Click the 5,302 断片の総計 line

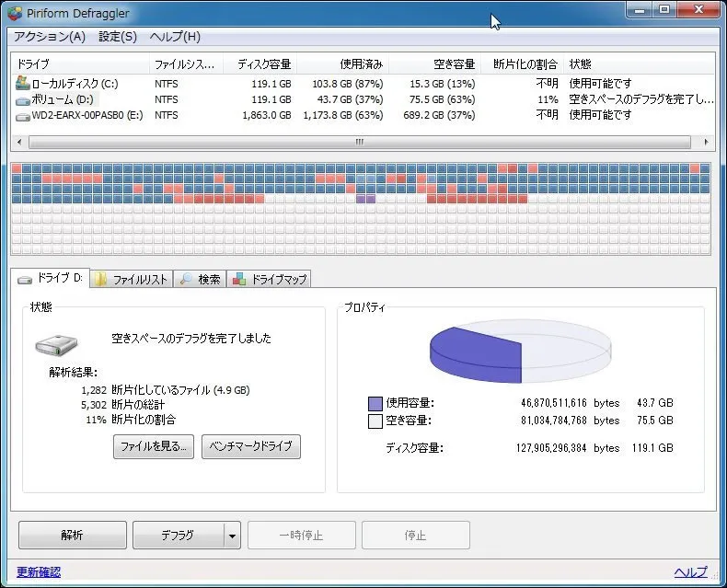pyautogui.click(x=123, y=405)
